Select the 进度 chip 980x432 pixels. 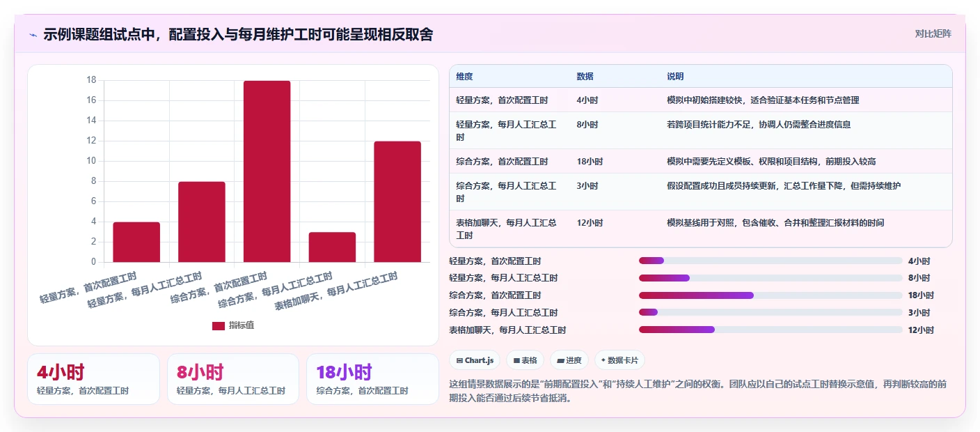(569, 360)
